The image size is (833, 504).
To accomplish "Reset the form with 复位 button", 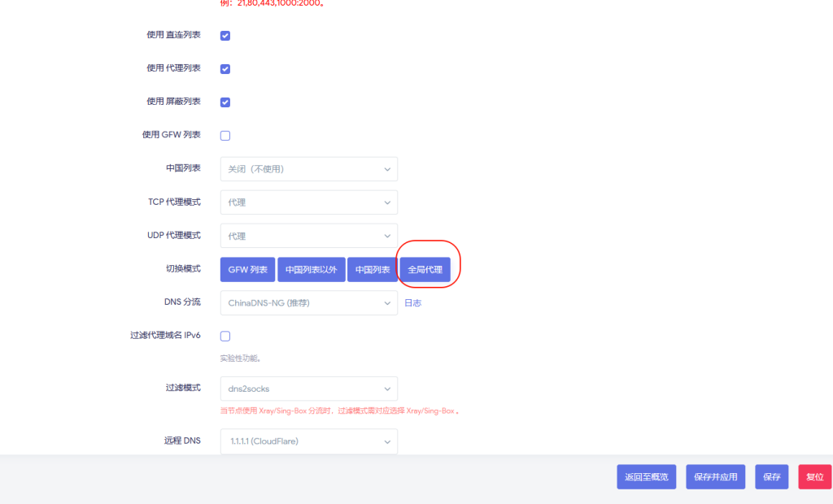I will click(814, 476).
